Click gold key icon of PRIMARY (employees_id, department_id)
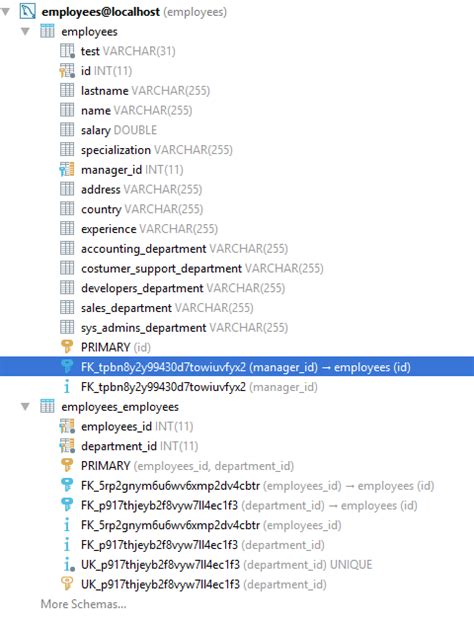Screen dimensions: 474x624 pyautogui.click(x=67, y=466)
